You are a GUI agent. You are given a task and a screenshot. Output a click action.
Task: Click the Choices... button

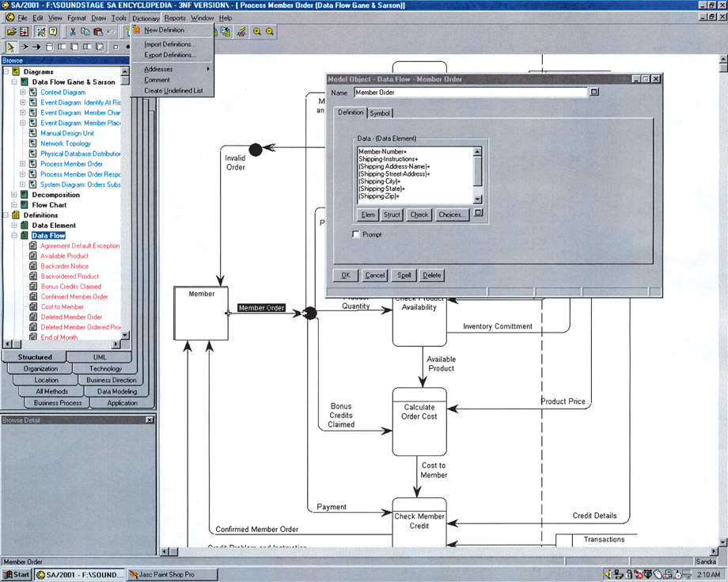coord(452,215)
